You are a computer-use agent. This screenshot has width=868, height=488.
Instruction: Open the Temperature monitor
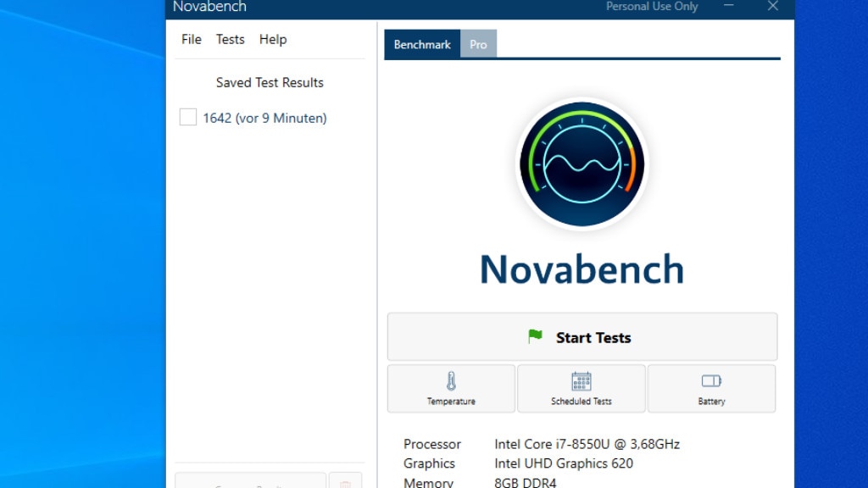click(451, 388)
